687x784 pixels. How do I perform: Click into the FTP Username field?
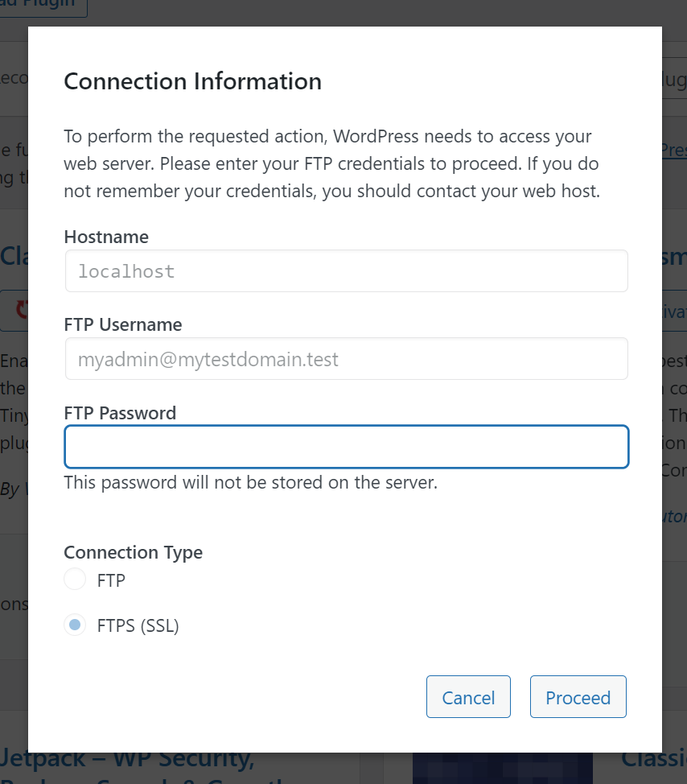tap(346, 358)
